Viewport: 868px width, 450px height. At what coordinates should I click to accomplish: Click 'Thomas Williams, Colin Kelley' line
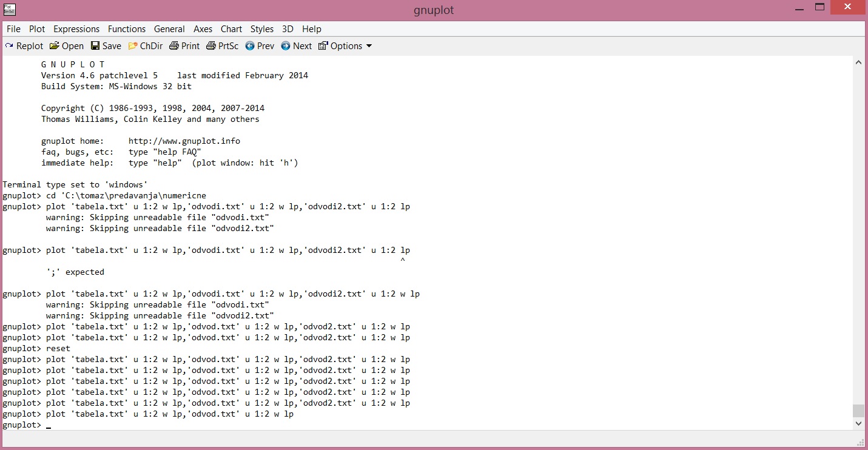pos(150,119)
